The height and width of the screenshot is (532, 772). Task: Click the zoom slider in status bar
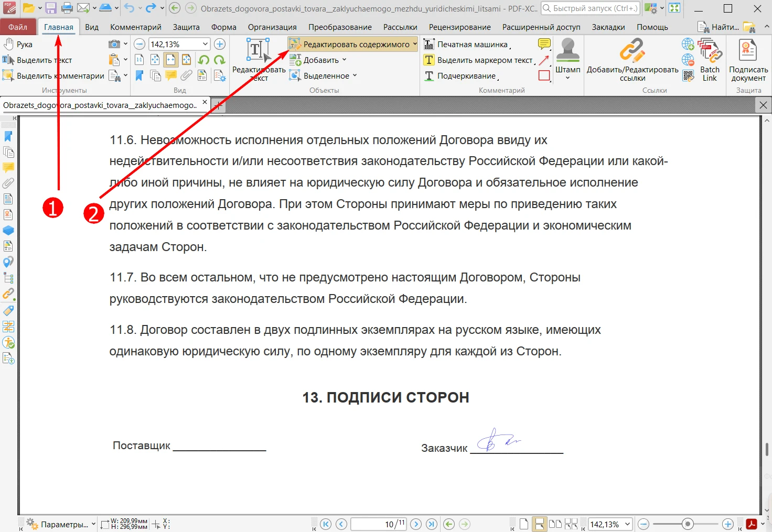click(688, 524)
